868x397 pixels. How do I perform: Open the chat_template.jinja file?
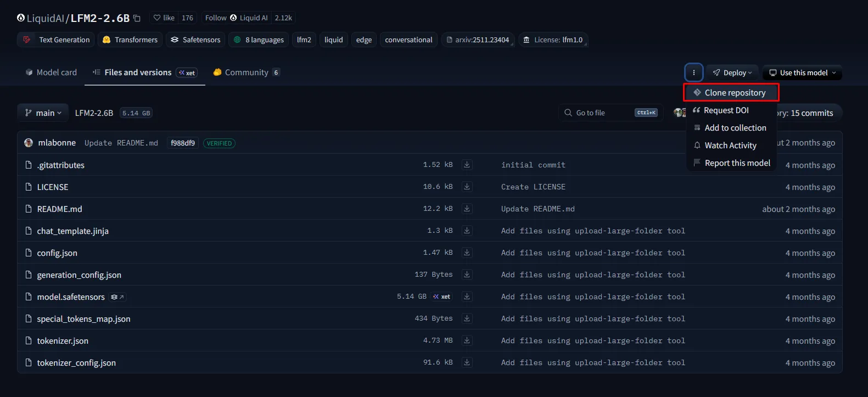[x=72, y=231]
